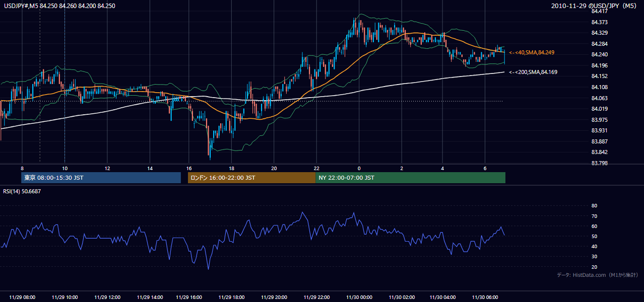Click the 11/29 10:00 time label
Viewport: 644px width, 302px height.
pyautogui.click(x=65, y=297)
